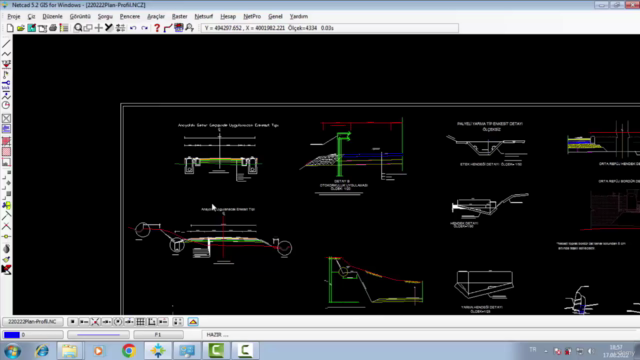Open the NetPro menu

pos(252,16)
